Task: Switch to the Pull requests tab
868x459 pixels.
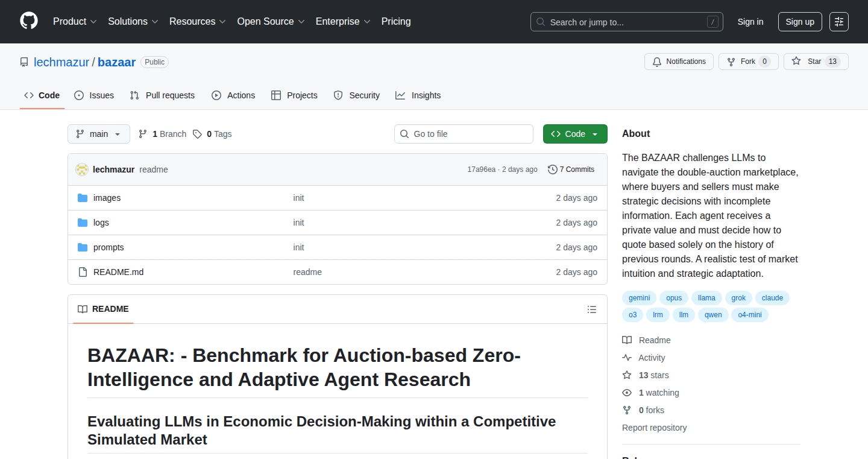Action: [163, 95]
